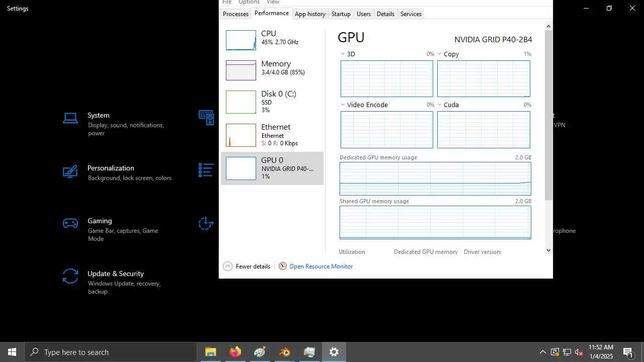644x362 pixels.
Task: Click the Task Manager vertical scrollbar thumb
Action: pyautogui.click(x=549, y=115)
